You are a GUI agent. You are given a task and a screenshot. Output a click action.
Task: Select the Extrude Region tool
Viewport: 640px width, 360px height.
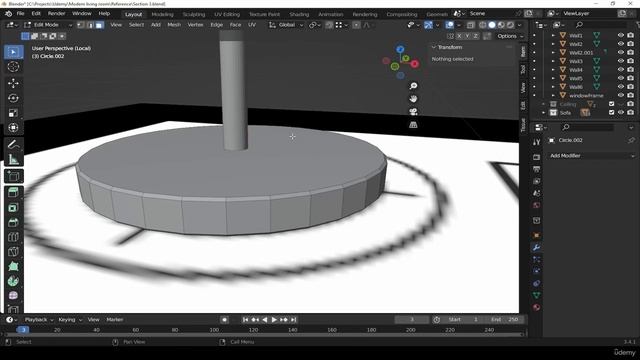[13, 193]
